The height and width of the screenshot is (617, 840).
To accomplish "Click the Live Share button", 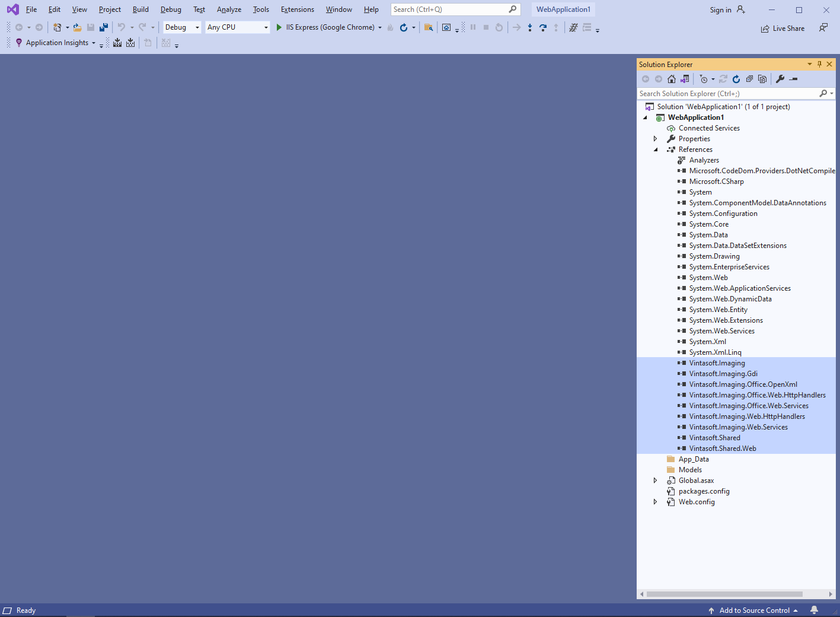I will [x=782, y=28].
